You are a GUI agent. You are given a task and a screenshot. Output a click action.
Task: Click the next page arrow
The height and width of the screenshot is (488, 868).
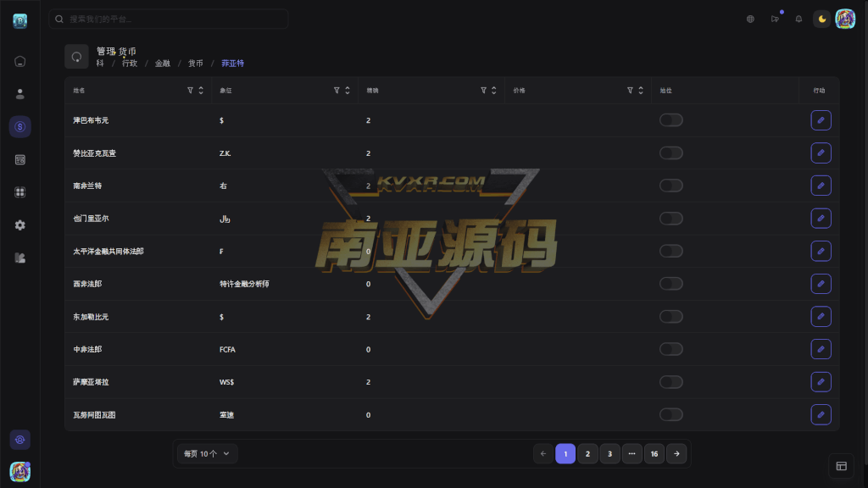(676, 454)
